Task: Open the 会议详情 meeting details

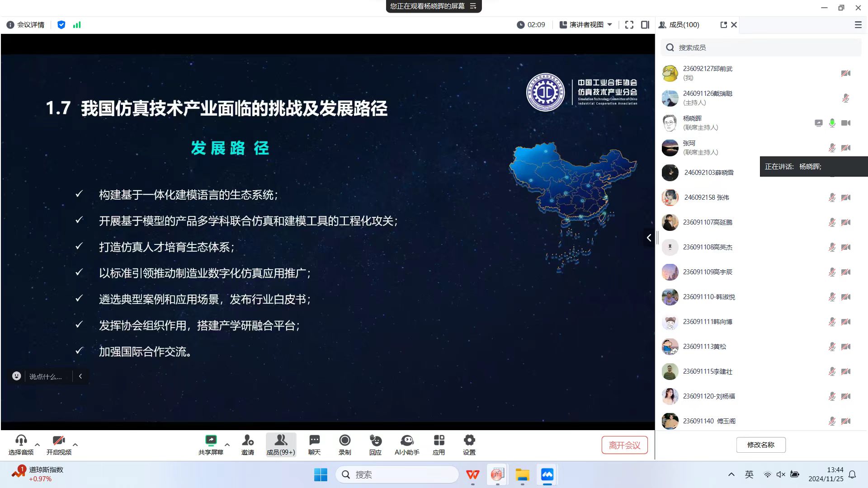Action: point(26,25)
